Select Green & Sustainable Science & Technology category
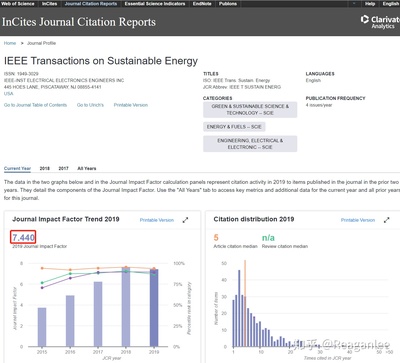 point(250,110)
